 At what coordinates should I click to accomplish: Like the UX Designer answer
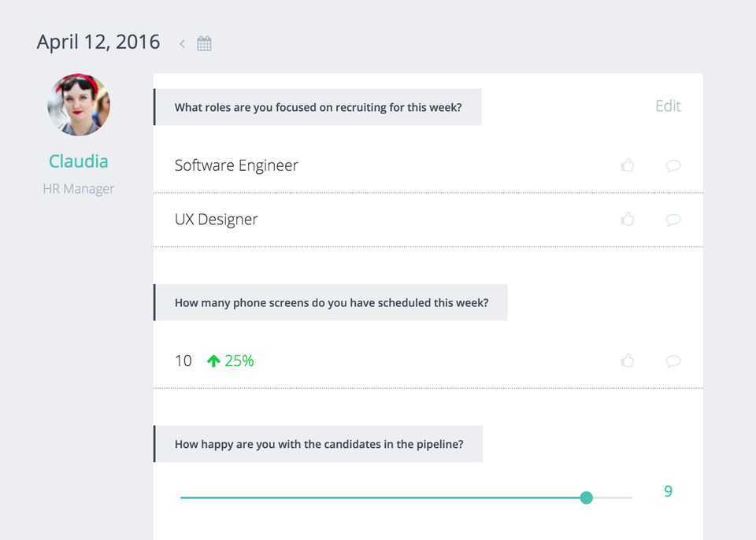[628, 219]
